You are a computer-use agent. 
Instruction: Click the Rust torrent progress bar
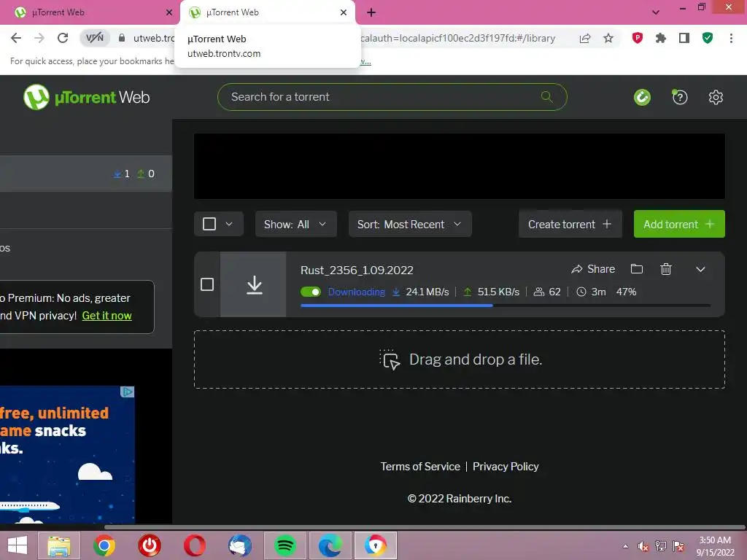click(x=506, y=306)
